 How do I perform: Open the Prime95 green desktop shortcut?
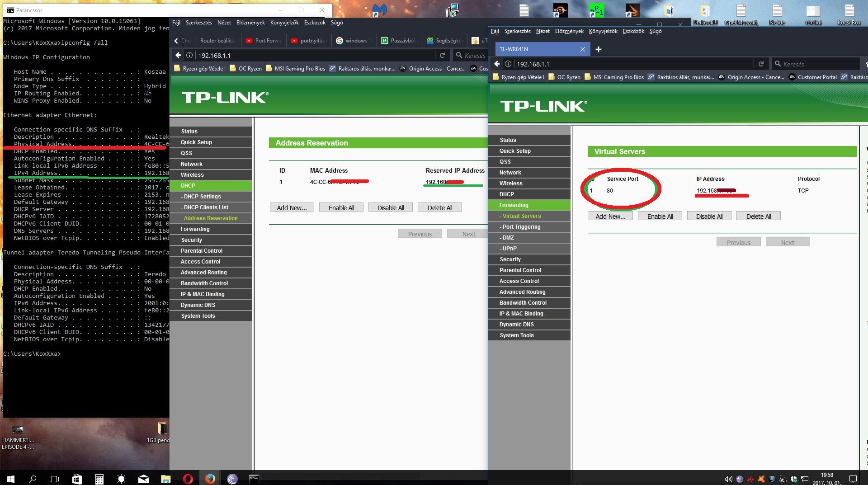[x=596, y=10]
